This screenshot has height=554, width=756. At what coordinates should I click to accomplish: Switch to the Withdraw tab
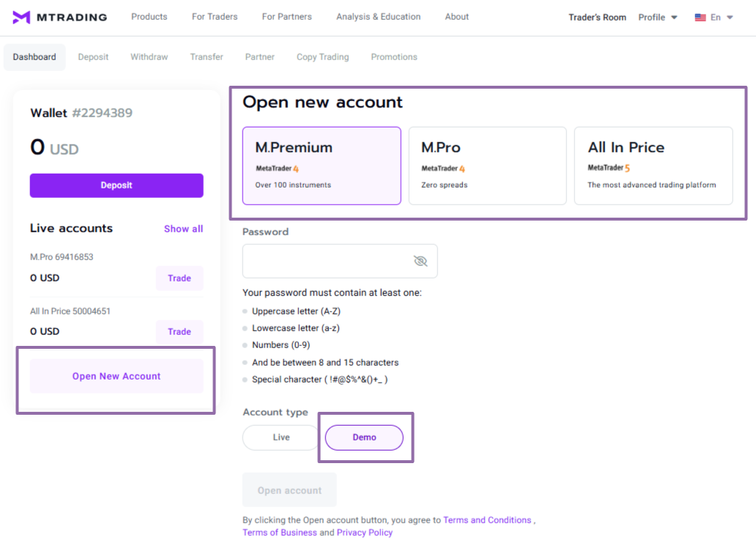pos(149,57)
